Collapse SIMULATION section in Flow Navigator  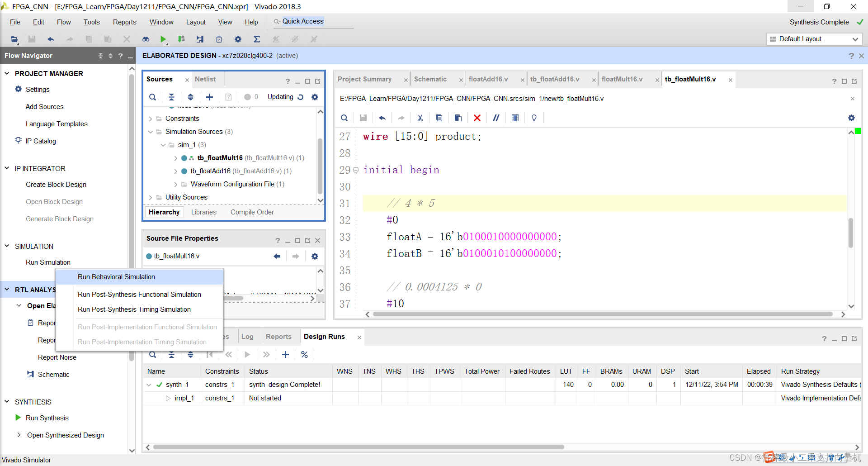[7, 246]
